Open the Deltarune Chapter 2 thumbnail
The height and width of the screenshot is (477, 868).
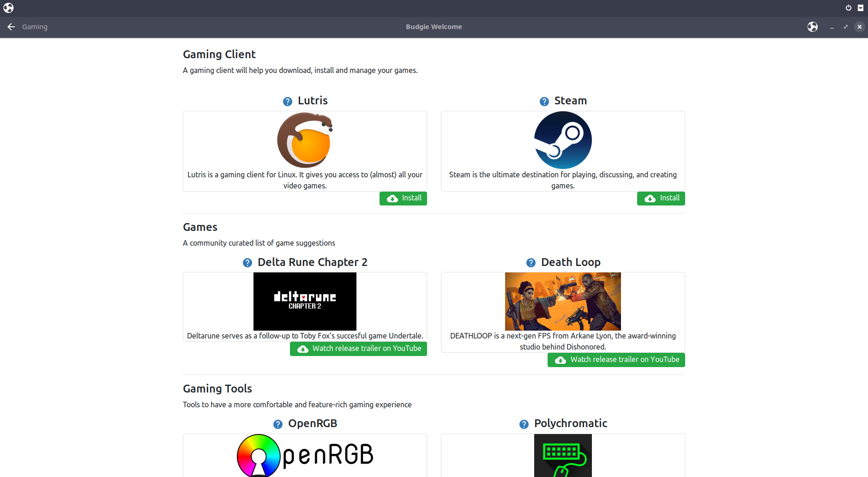305,301
